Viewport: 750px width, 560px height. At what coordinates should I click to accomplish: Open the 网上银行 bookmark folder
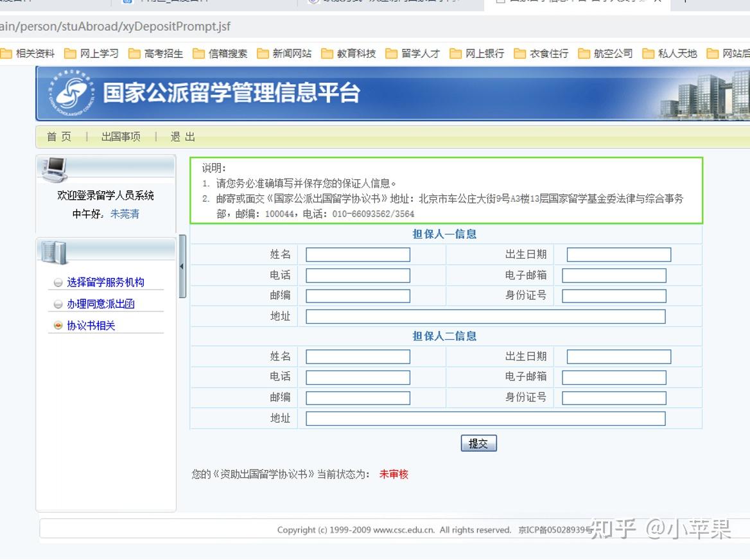coord(477,53)
